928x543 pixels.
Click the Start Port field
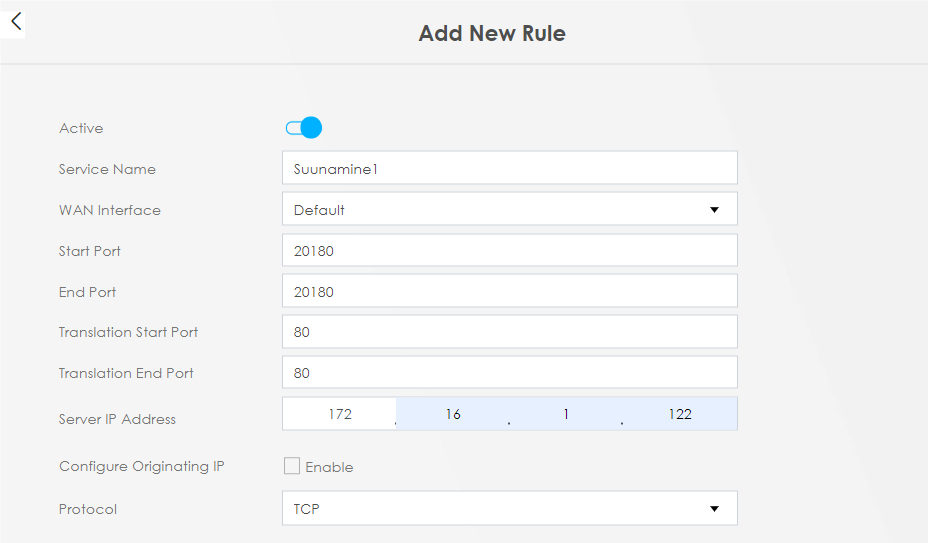pyautogui.click(x=510, y=250)
